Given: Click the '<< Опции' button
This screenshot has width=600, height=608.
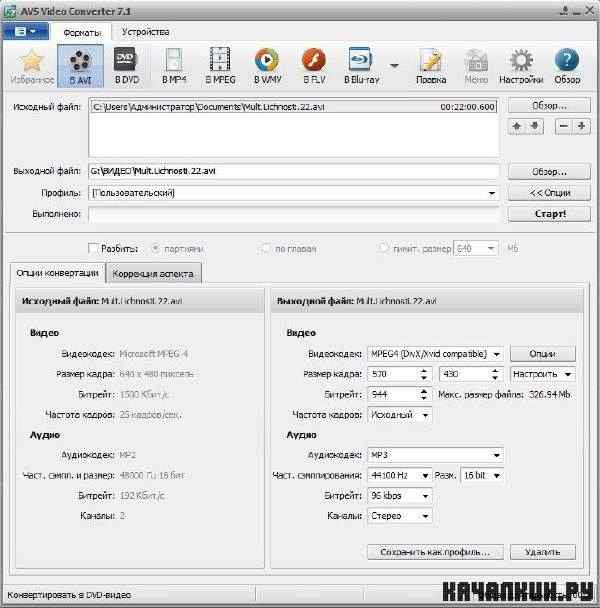Looking at the screenshot, I should point(549,193).
